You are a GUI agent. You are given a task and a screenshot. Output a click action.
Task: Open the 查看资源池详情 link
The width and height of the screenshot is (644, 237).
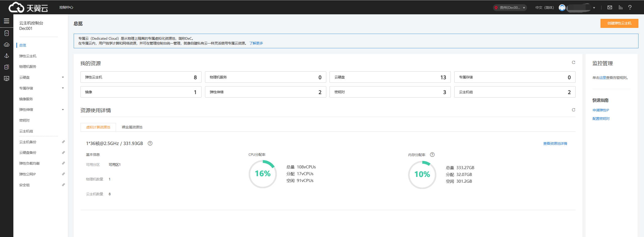[x=555, y=144]
